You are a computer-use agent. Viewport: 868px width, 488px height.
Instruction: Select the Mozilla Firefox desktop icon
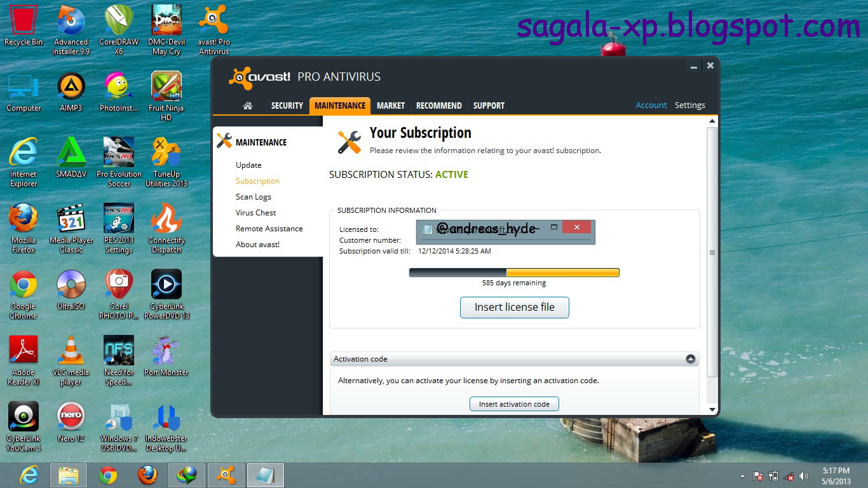coord(24,229)
